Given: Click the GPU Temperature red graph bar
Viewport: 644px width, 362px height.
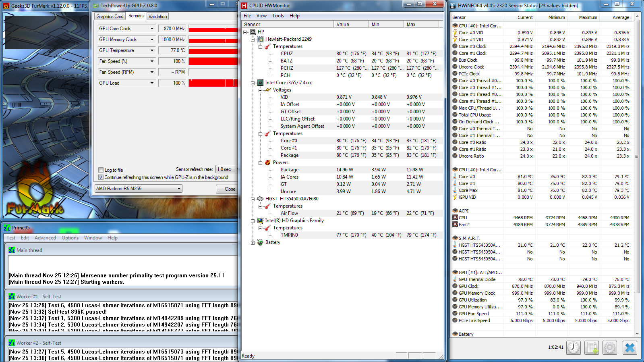Looking at the screenshot, I should tap(213, 51).
